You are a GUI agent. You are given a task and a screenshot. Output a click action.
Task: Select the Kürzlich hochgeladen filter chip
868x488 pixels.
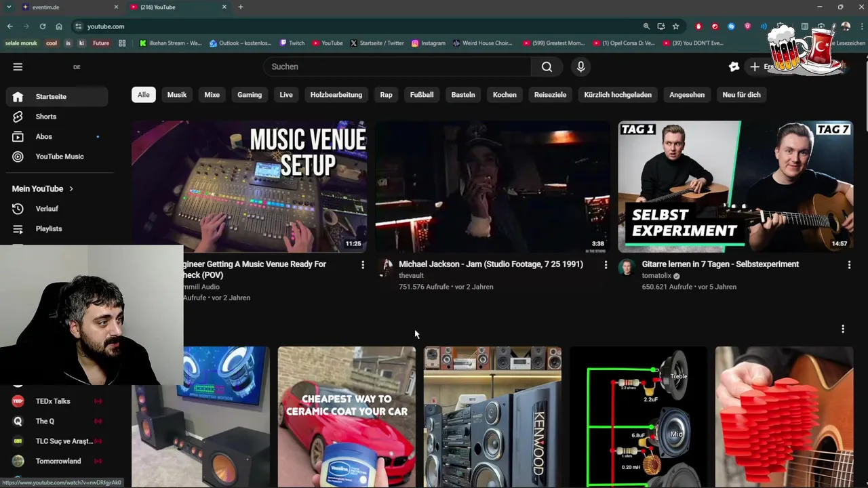coord(618,95)
